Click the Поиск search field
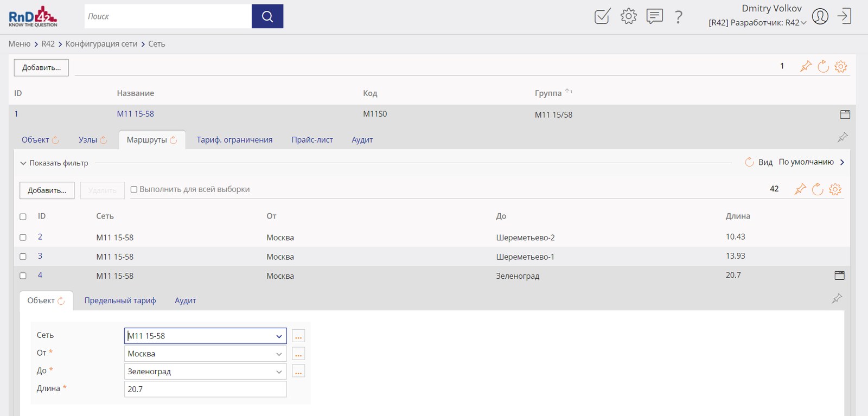The width and height of the screenshot is (868, 416). 168,16
